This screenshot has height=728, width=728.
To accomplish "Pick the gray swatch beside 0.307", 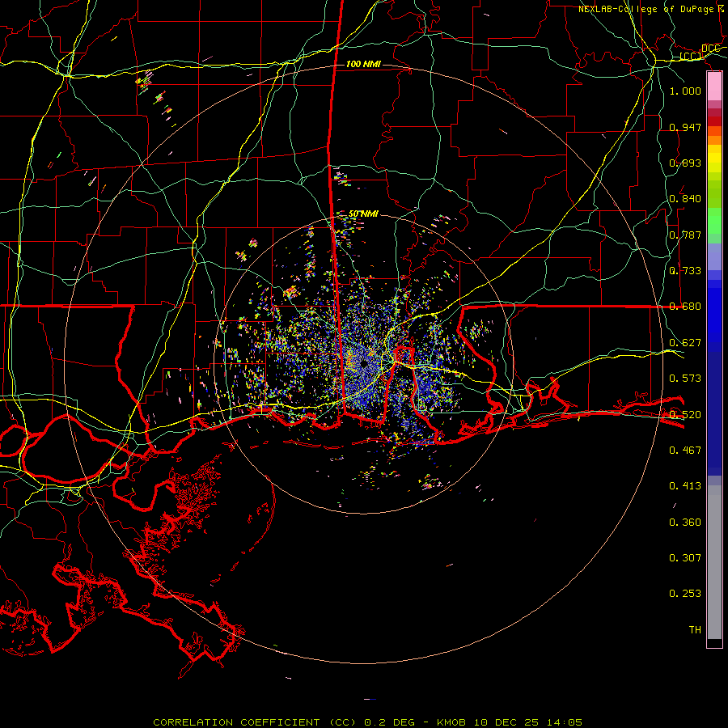I will pos(714,562).
